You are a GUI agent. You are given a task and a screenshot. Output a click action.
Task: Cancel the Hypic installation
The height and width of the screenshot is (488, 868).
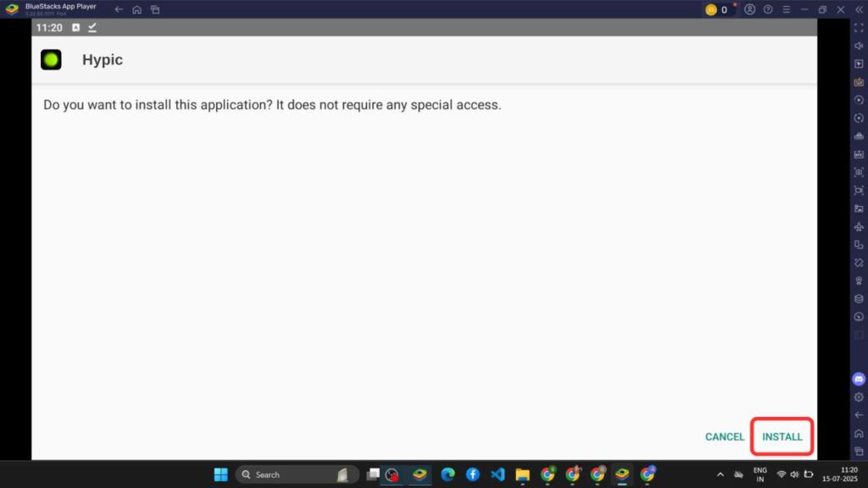tap(724, 436)
